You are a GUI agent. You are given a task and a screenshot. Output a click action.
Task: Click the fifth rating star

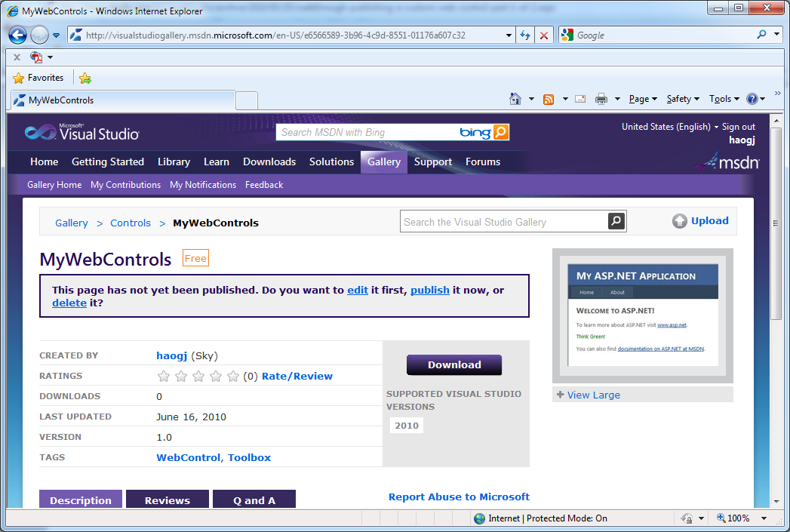pyautogui.click(x=232, y=377)
